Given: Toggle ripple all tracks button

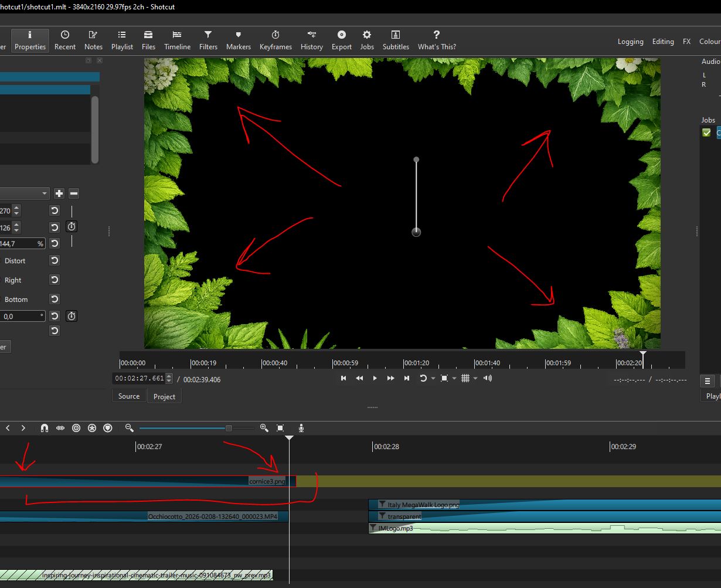Looking at the screenshot, I should click(92, 429).
